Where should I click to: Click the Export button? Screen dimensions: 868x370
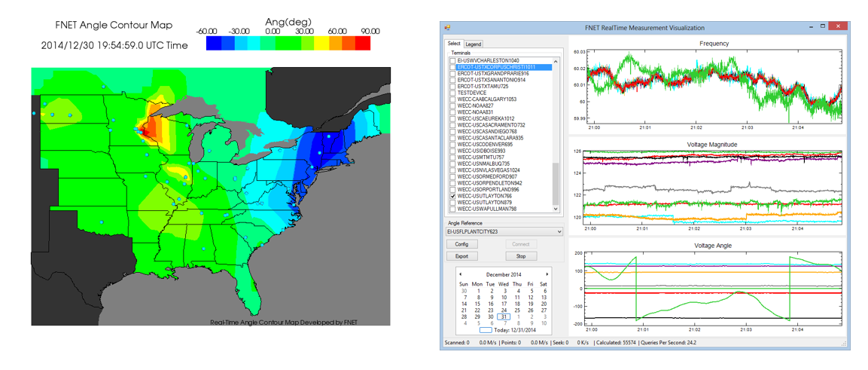pyautogui.click(x=462, y=256)
